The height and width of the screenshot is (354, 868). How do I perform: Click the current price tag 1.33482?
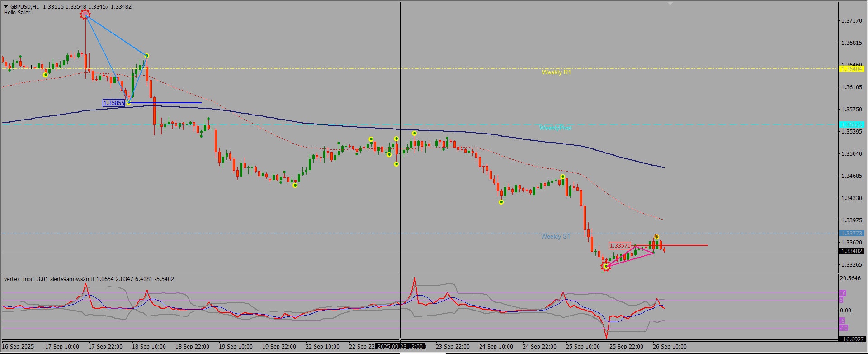(852, 251)
